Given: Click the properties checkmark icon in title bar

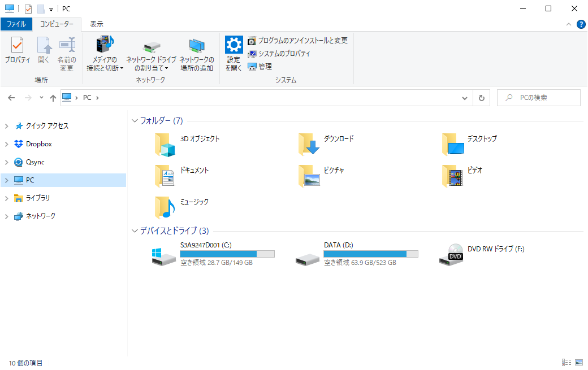Looking at the screenshot, I should pos(28,9).
